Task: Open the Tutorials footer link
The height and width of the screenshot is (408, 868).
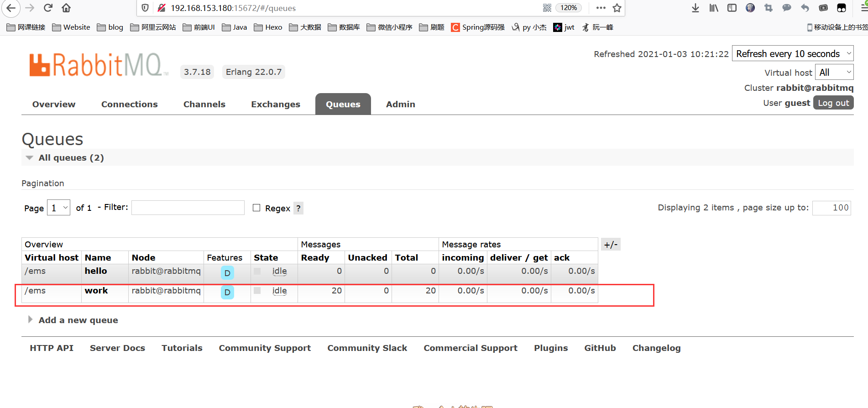Action: pos(182,348)
